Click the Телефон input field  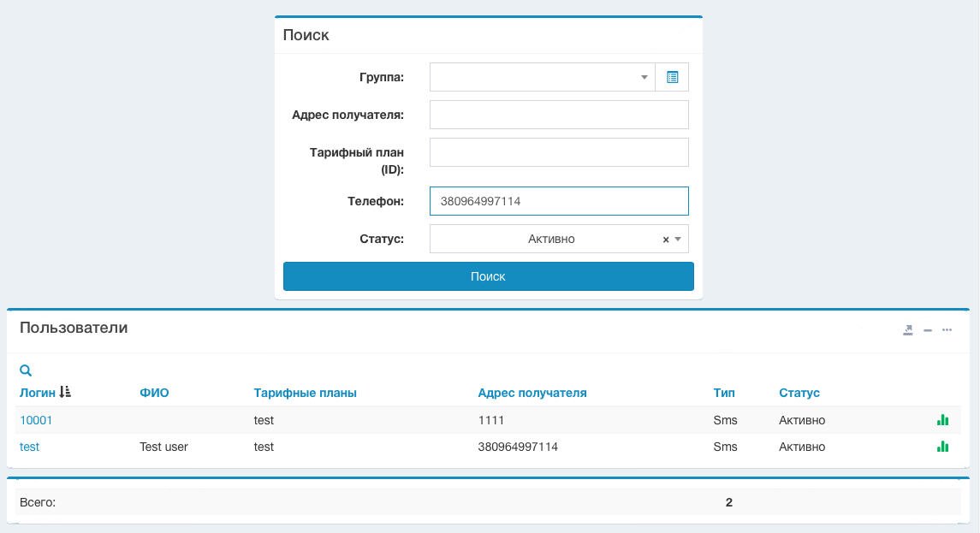click(559, 201)
